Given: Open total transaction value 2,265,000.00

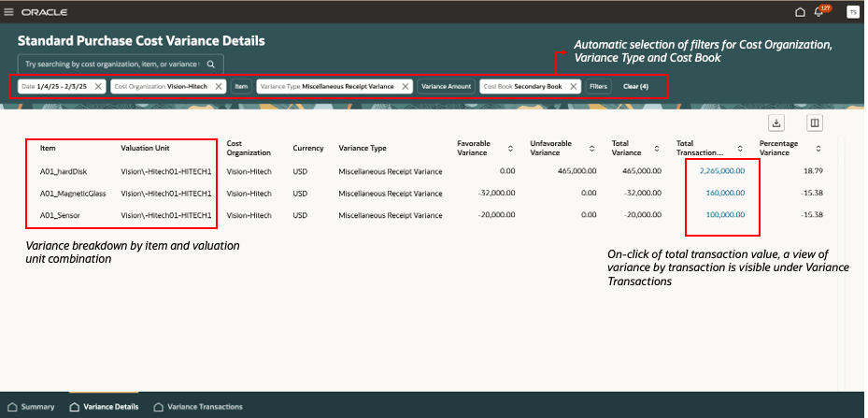Looking at the screenshot, I should [722, 171].
